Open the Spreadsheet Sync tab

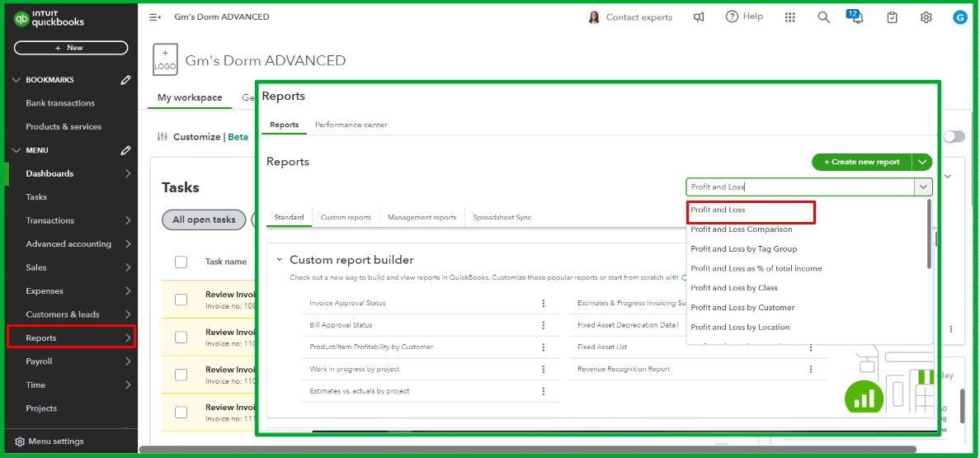502,217
